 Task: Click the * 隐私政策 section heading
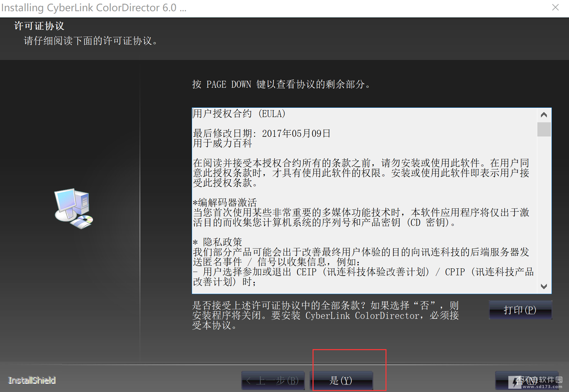[x=218, y=242]
